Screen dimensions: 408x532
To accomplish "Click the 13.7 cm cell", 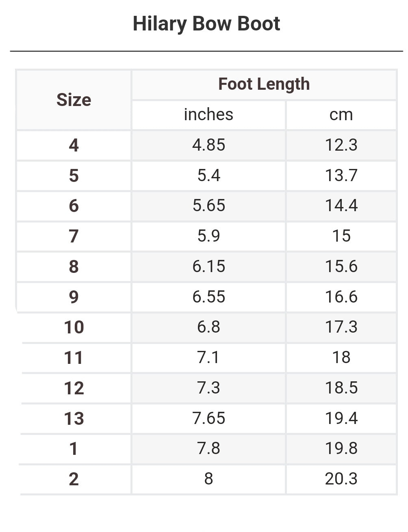I will pos(341,175).
